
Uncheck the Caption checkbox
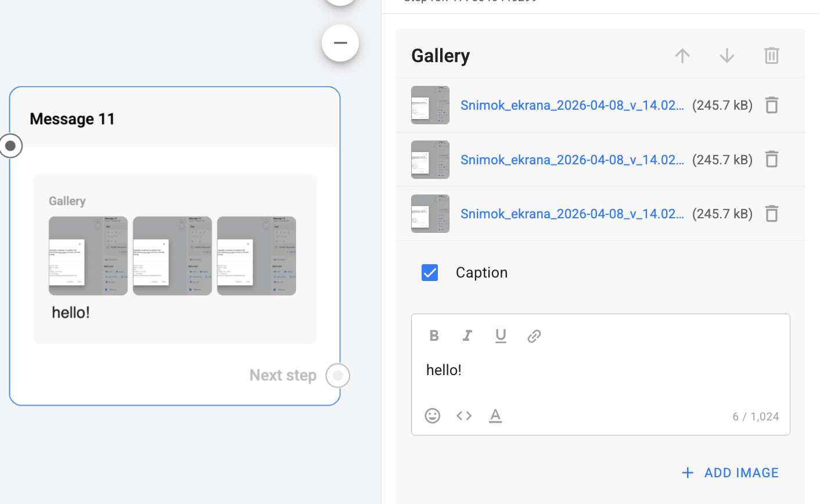point(430,272)
